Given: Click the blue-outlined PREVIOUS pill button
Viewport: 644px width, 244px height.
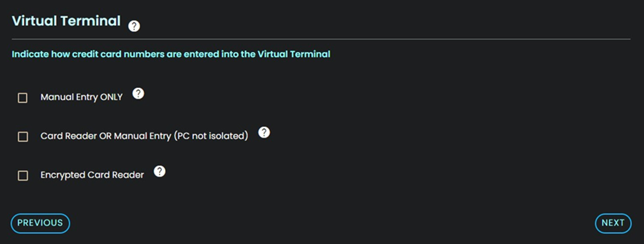Looking at the screenshot, I should (x=40, y=223).
